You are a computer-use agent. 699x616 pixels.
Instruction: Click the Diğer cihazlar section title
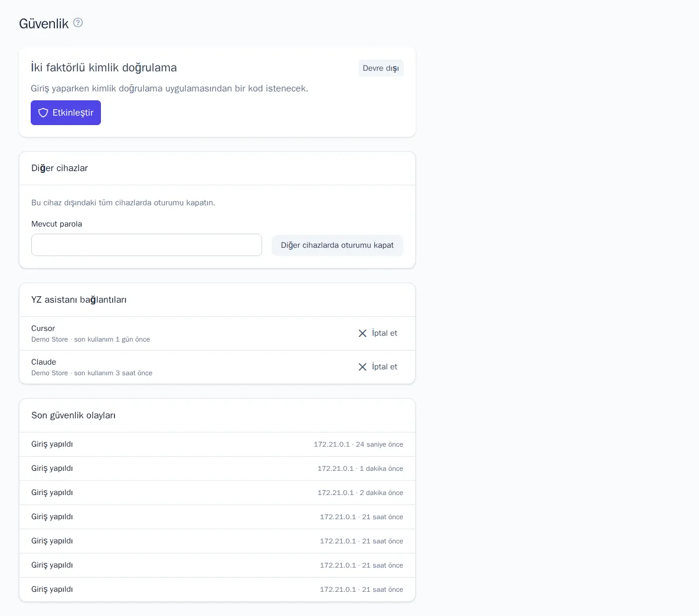click(x=59, y=168)
